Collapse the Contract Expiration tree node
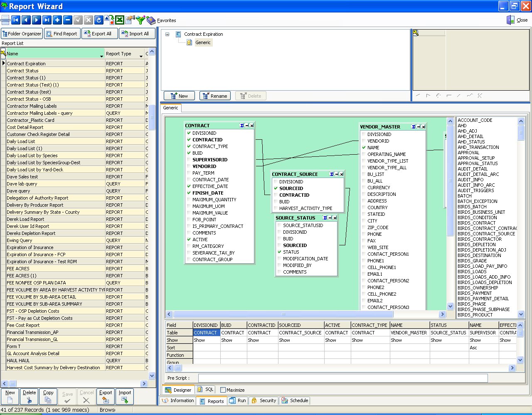This screenshot has width=532, height=415. tap(167, 34)
